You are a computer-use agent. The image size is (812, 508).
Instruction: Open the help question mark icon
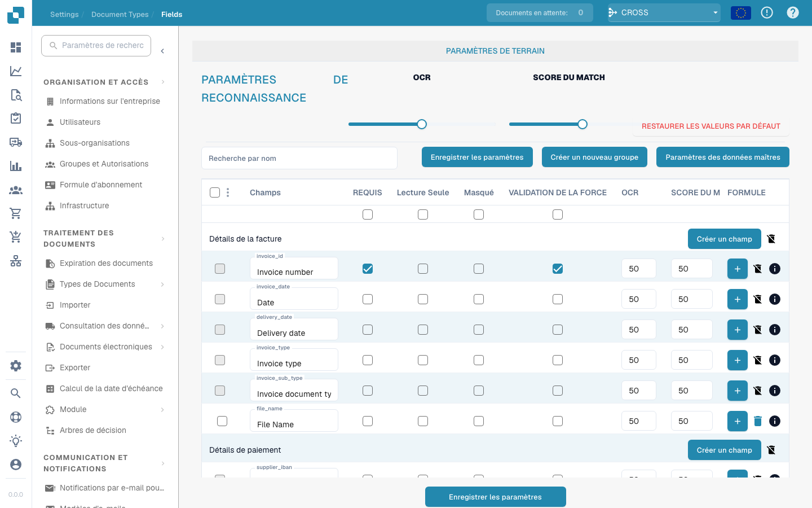click(793, 12)
